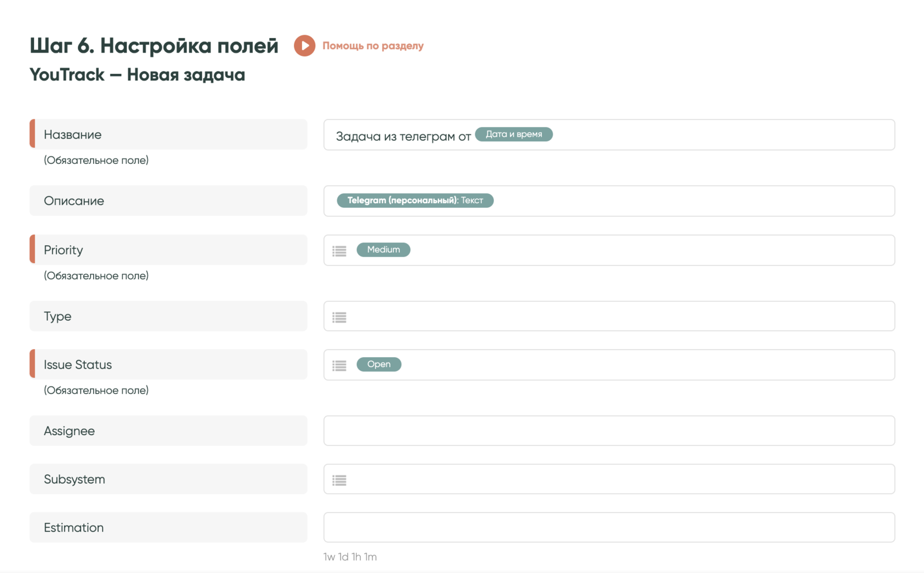Viewport: 924px width, 573px height.
Task: Focus the Название input field
Action: pyautogui.click(x=722, y=135)
